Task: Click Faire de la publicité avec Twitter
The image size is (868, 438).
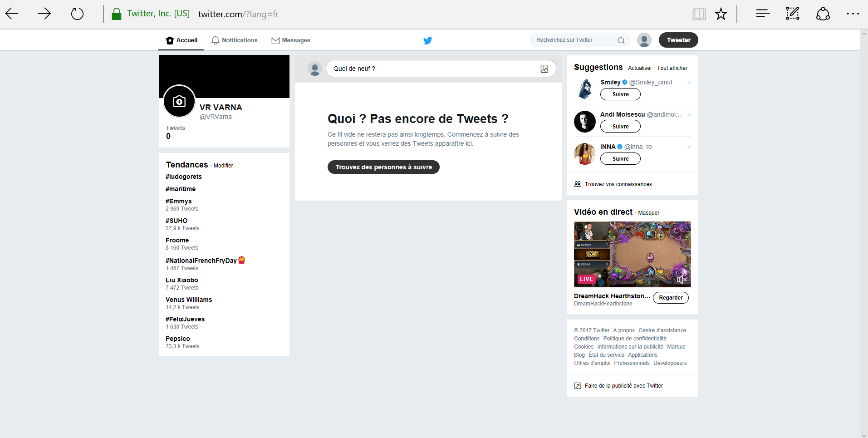Action: point(624,386)
